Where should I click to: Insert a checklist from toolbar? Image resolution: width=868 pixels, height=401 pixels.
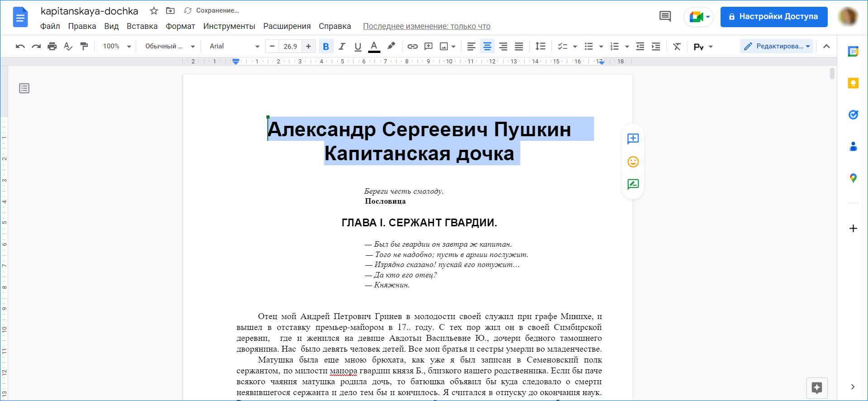coord(563,46)
